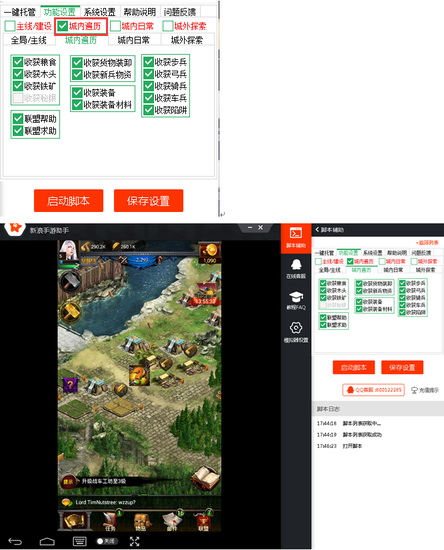This screenshot has height=550, width=444.
Task: Enable 城内日常 checkbox in enlarged panel
Action: pos(115,26)
